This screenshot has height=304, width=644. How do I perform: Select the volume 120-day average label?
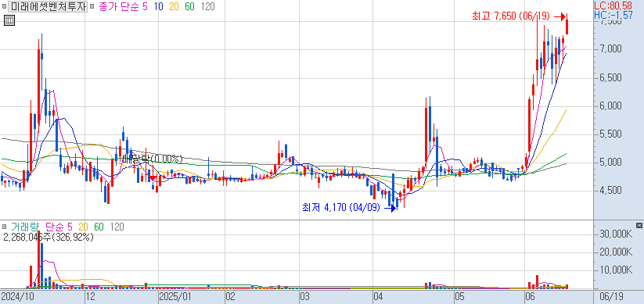pyautogui.click(x=117, y=227)
